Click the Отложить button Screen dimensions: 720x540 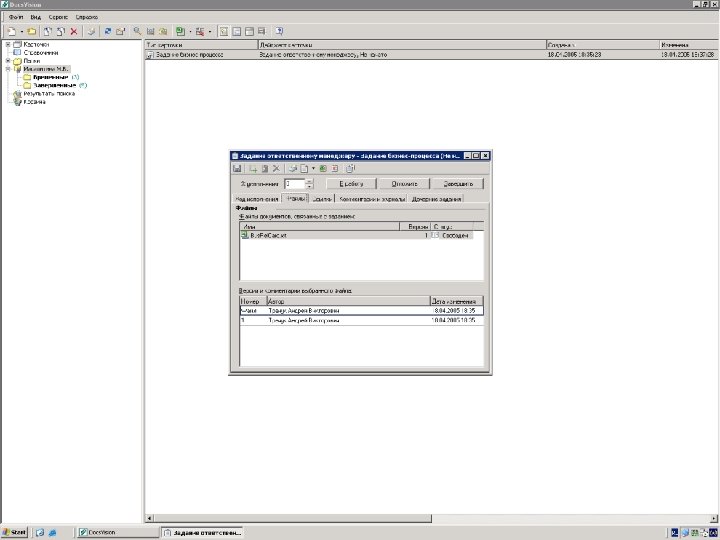[x=405, y=184]
